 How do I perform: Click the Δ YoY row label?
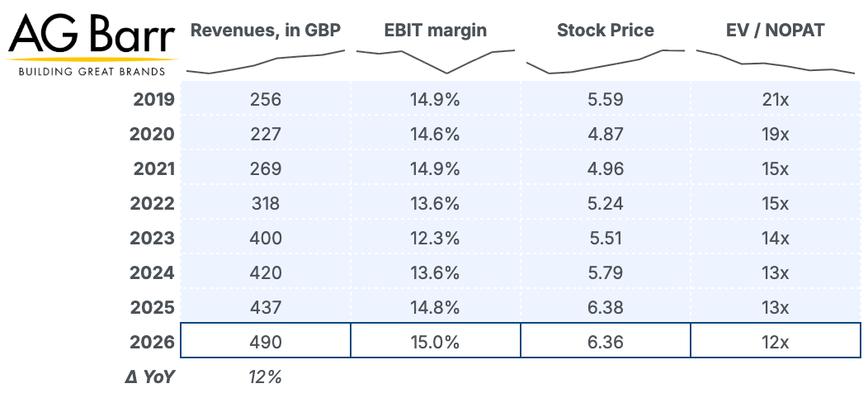(x=149, y=377)
